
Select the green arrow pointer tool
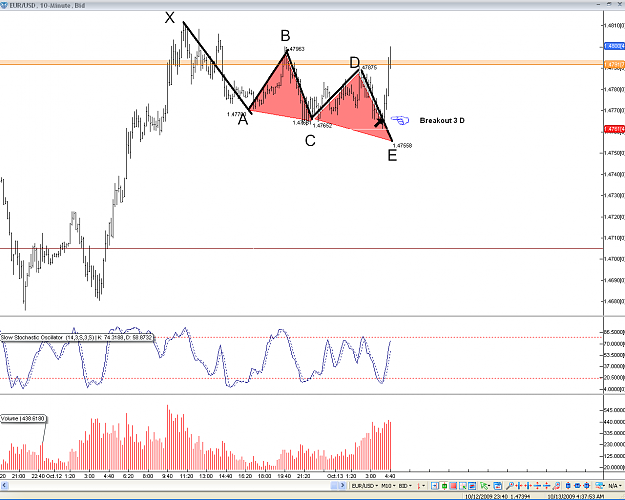click(485, 486)
